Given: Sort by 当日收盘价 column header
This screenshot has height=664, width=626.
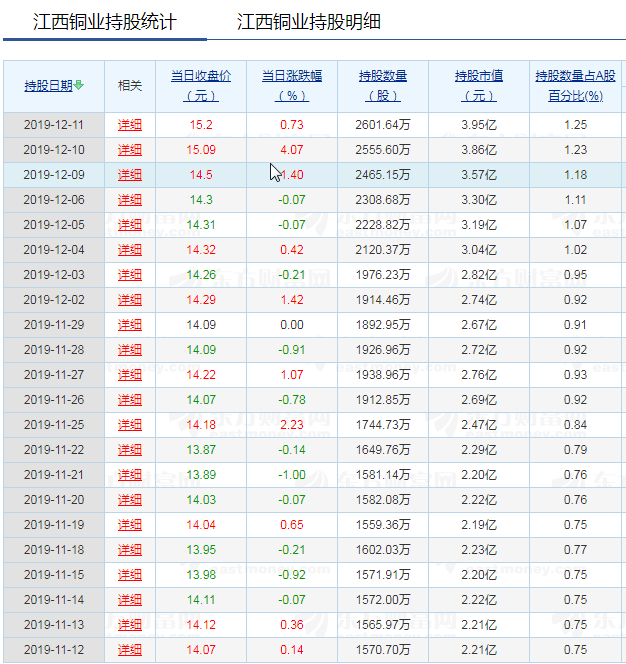Looking at the screenshot, I should pos(201,86).
